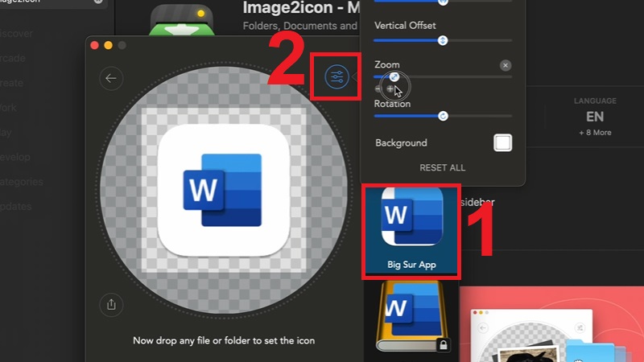Adjust the Zoom slider handle
This screenshot has height=362, width=644.
[x=394, y=76]
